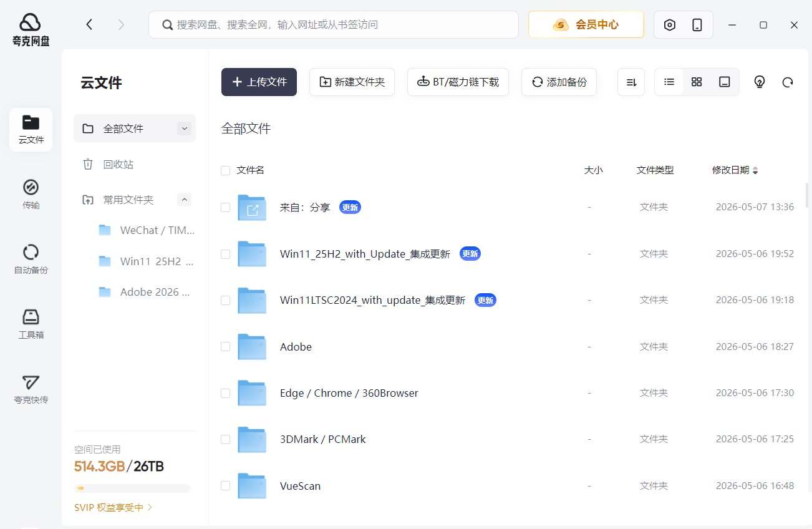812x529 pixels.
Task: Click the 文件名 column header
Action: [251, 170]
